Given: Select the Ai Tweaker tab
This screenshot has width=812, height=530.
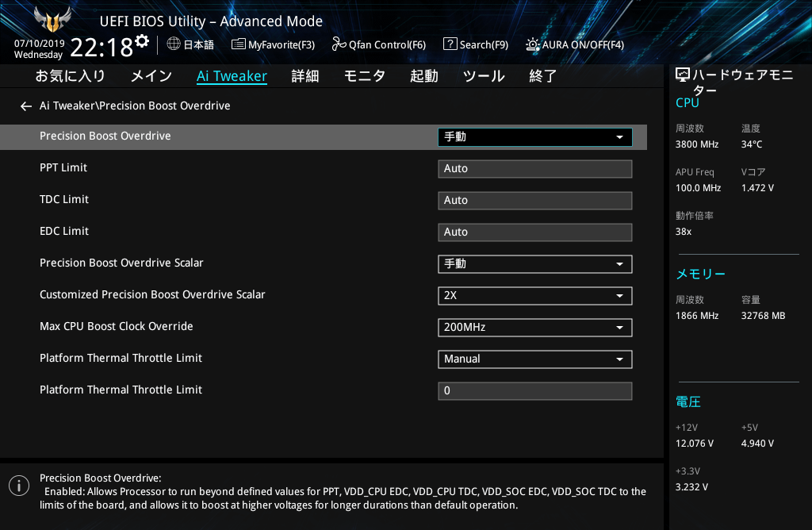Looking at the screenshot, I should tap(232, 76).
